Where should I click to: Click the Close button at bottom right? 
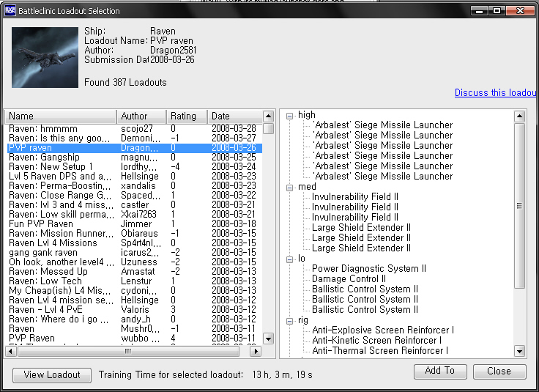(499, 371)
